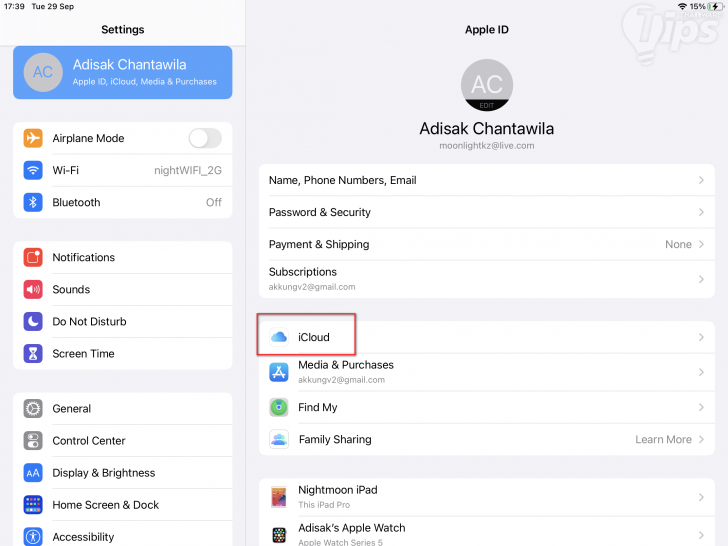Expand Password & Security chevron
728x546 pixels.
[x=701, y=212]
